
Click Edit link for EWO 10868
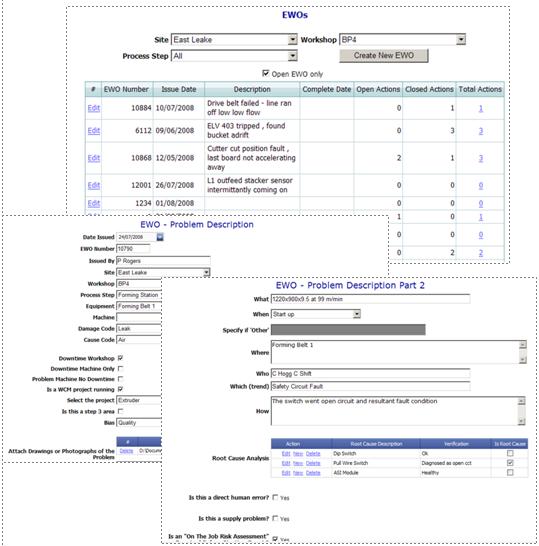coord(94,158)
